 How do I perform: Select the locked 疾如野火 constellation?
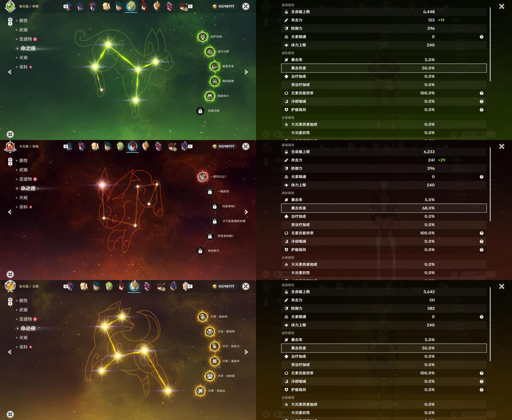pos(200,251)
